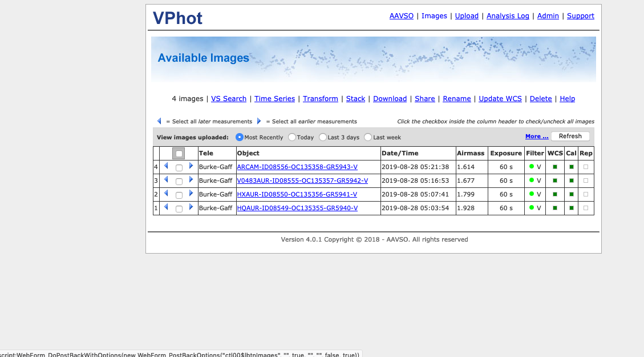The width and height of the screenshot is (644, 357).
Task: Click left arrow in V0483AUR row
Action: [x=166, y=179]
